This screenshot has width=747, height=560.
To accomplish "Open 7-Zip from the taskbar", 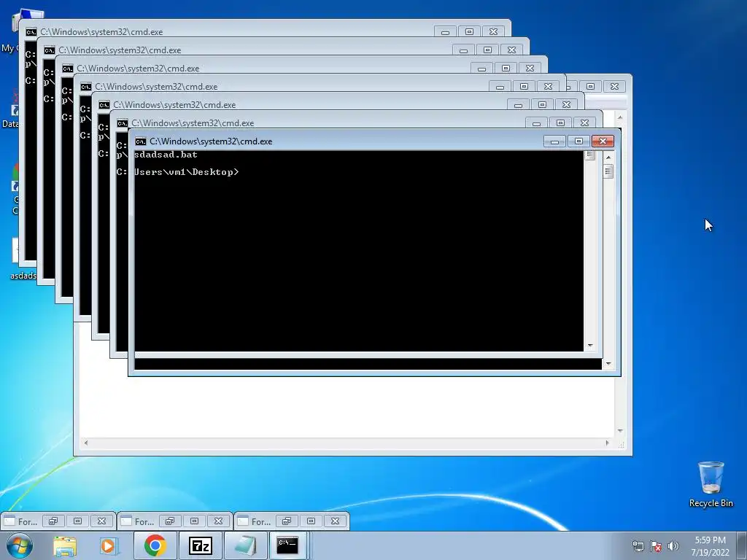I will [200, 546].
